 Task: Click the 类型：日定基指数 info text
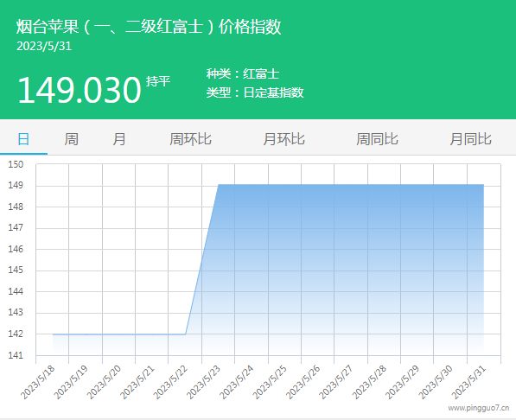pyautogui.click(x=255, y=92)
